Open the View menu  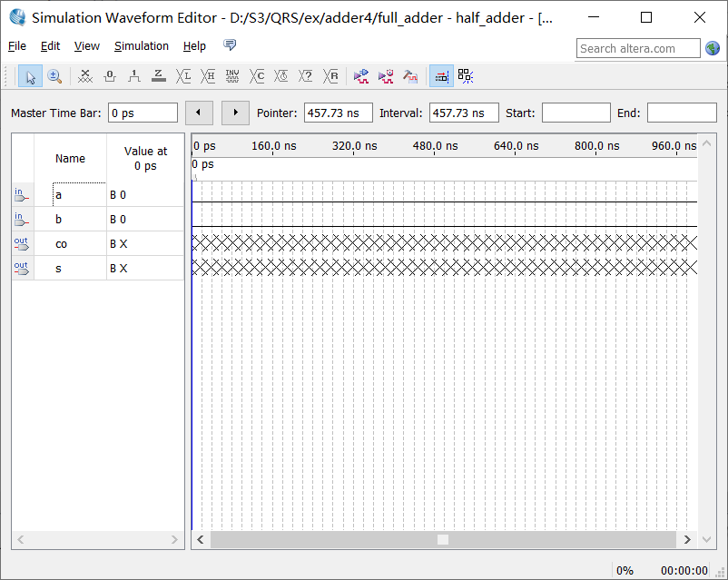(87, 46)
